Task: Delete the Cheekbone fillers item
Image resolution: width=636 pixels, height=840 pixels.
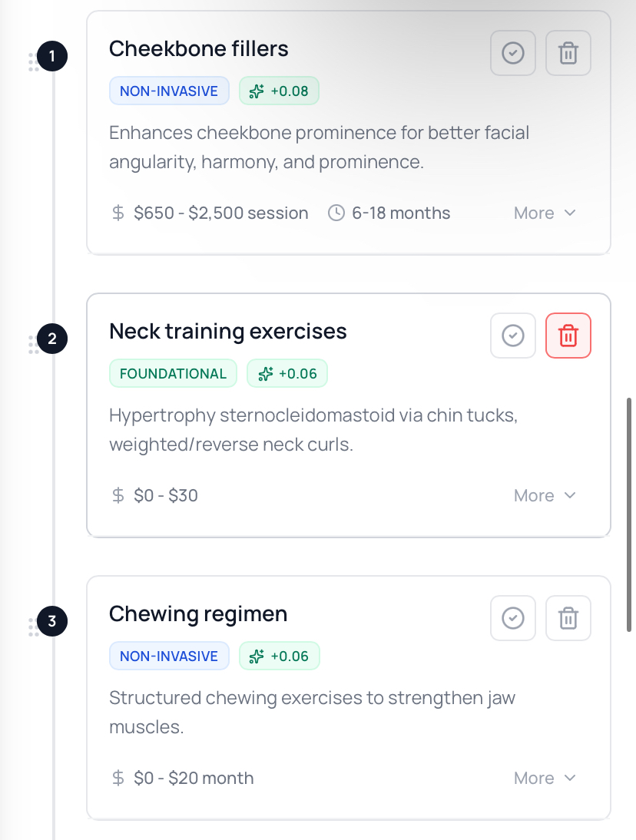Action: coord(568,54)
